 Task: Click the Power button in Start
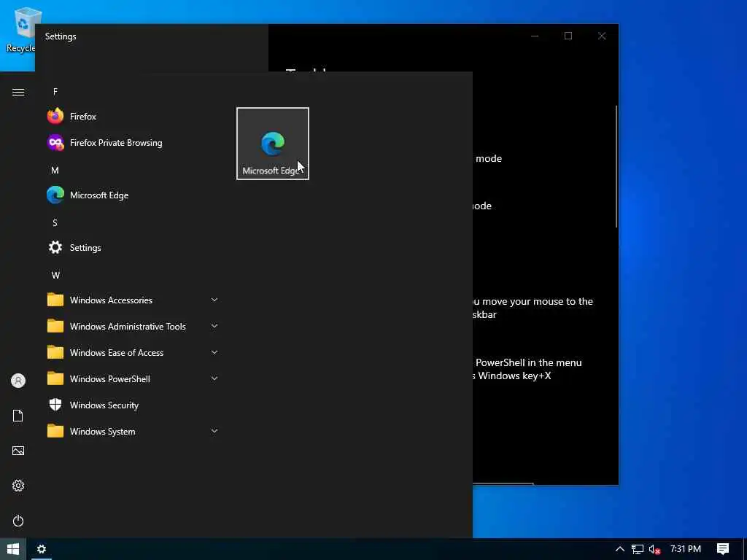(x=18, y=521)
